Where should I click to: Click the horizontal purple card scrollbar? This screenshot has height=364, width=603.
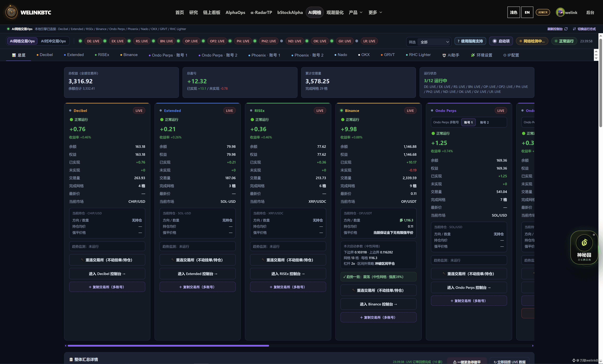[x=168, y=346]
